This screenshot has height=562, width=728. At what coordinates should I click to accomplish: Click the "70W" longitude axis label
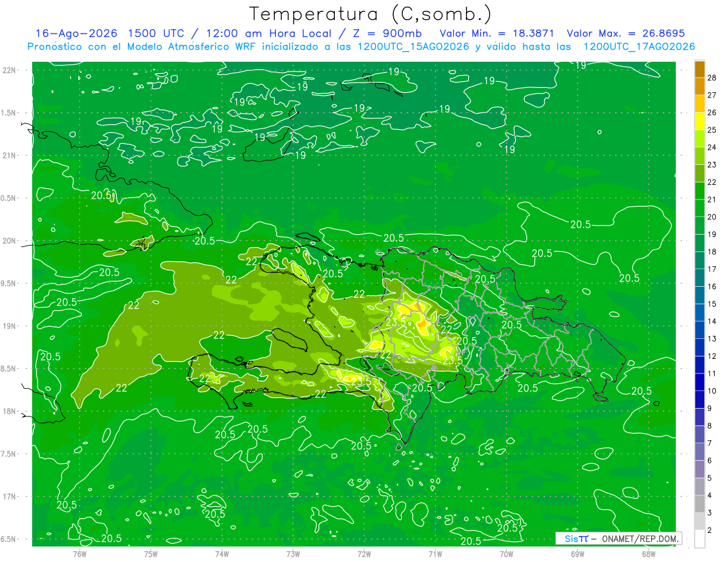pos(507,554)
